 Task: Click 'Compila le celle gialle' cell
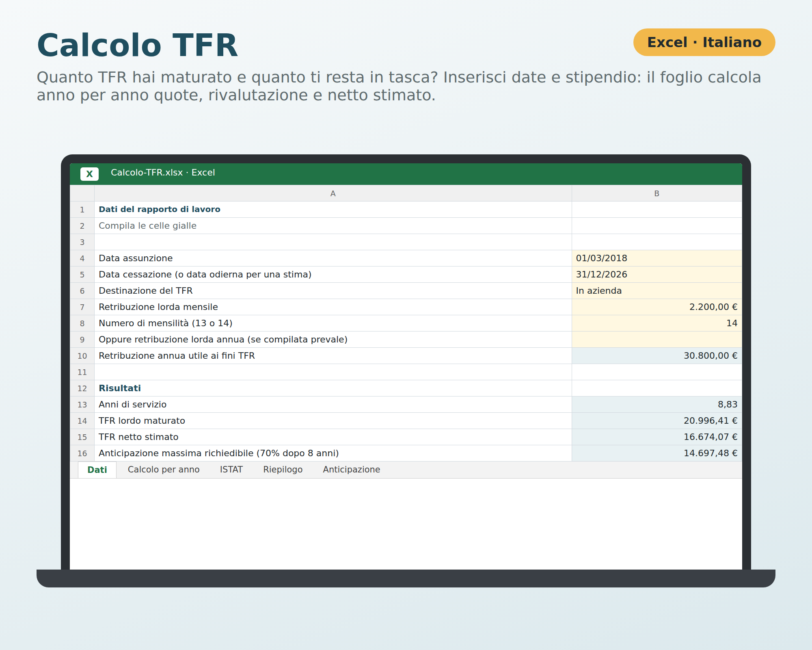pyautogui.click(x=333, y=226)
